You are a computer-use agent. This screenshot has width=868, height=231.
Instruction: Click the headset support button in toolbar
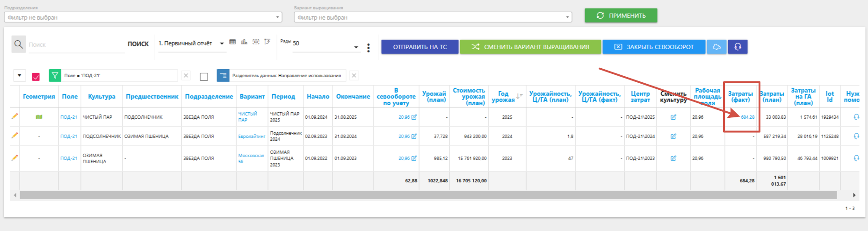(738, 47)
